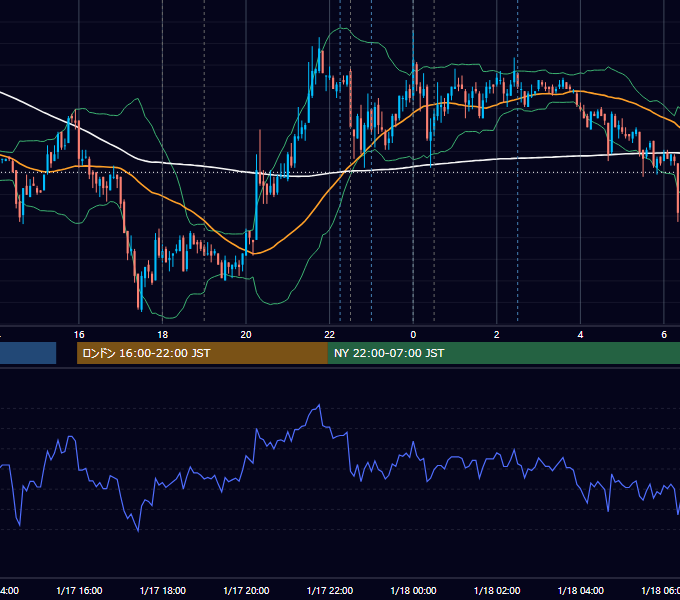The width and height of the screenshot is (680, 600).
Task: Click the 1/17 16:00 date label
Action: (x=79, y=591)
